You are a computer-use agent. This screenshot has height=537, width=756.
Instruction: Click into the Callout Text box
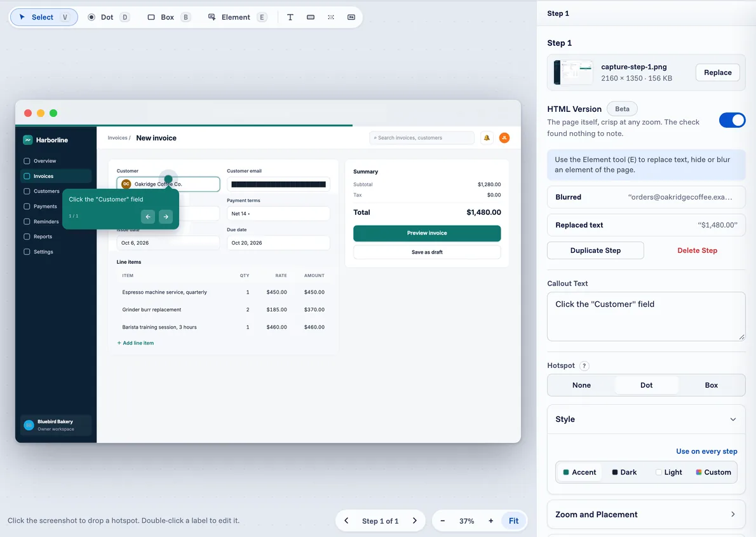pyautogui.click(x=646, y=316)
